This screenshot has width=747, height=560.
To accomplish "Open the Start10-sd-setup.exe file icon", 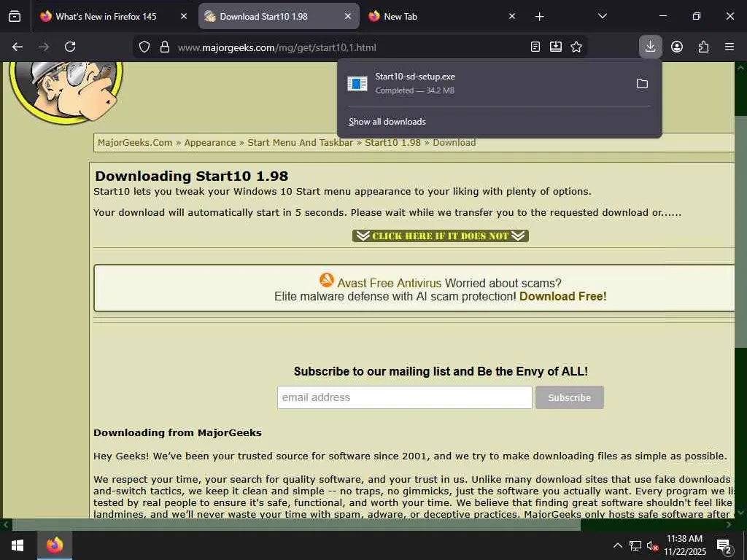I will coord(357,84).
